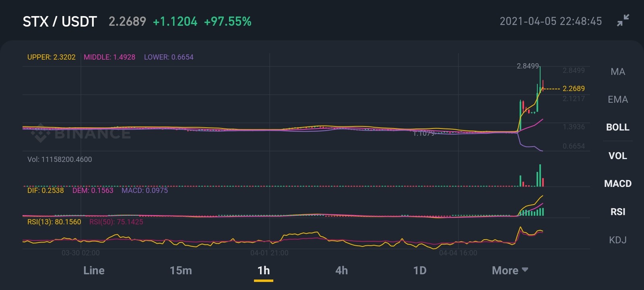Screen dimensions: 644x290
Task: Expand the More timeframes dropdown
Action: point(510,270)
